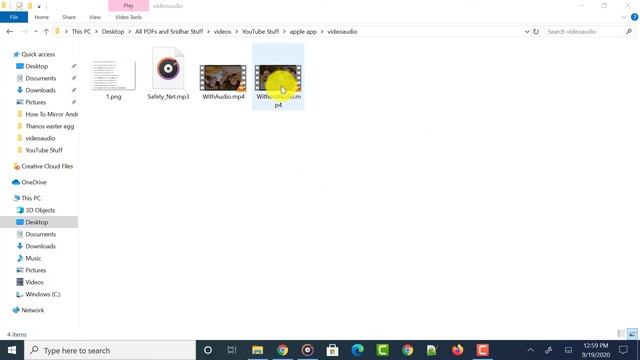Select the Video Tools tab

128,17
